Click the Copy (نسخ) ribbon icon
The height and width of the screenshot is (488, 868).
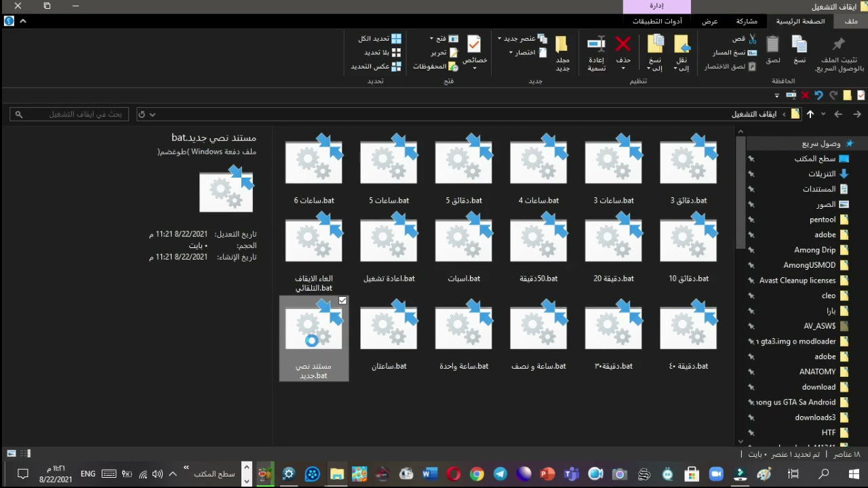click(x=800, y=45)
